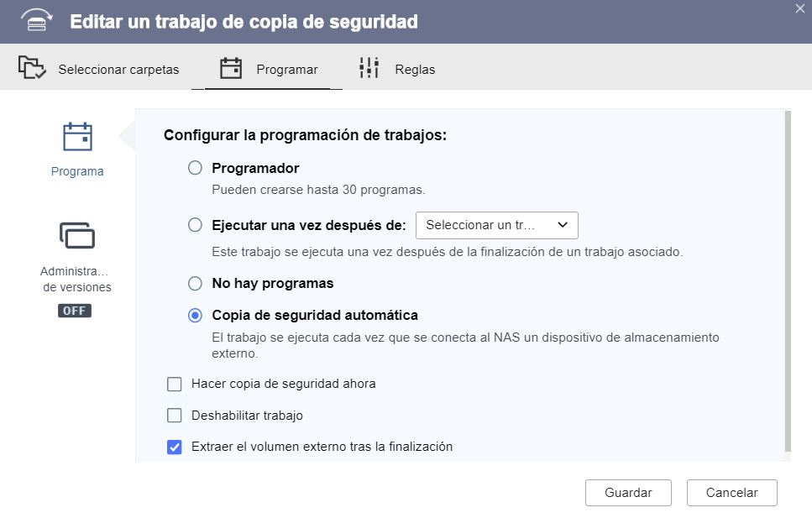
Task: Choose the No hay programas option
Action: (195, 283)
